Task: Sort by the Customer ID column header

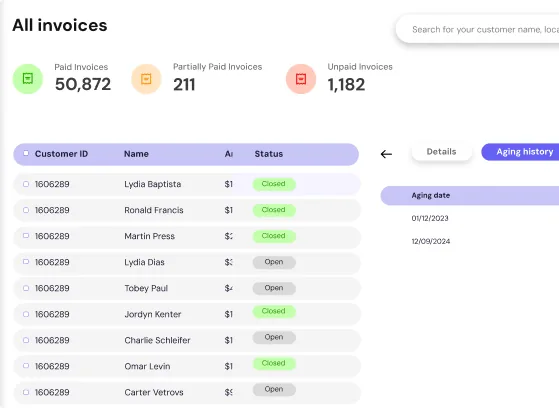Action: [61, 154]
